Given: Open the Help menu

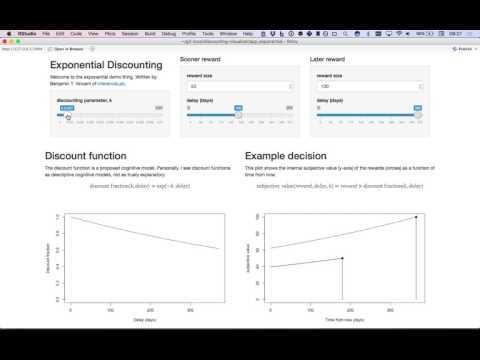Looking at the screenshot, I should point(248,34).
